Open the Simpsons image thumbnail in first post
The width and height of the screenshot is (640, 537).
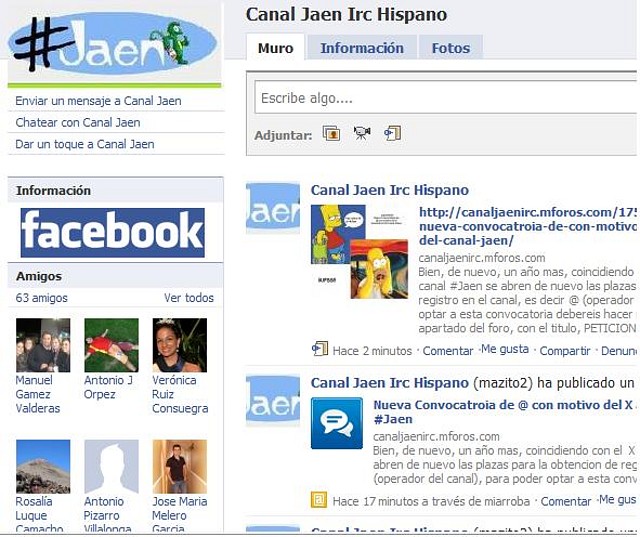coord(360,251)
